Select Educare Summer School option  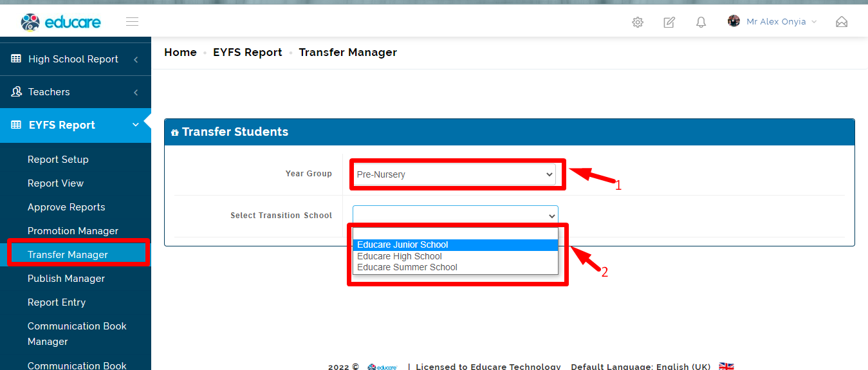(x=456, y=267)
